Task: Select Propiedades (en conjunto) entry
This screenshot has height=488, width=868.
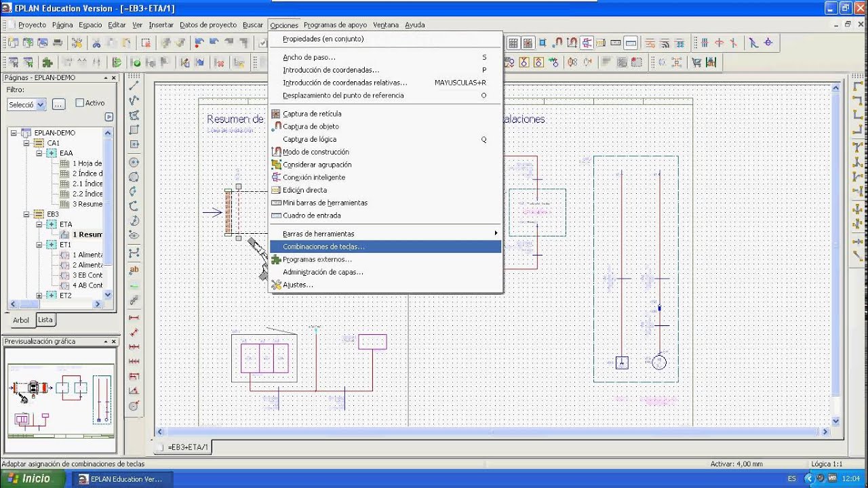Action: (386, 39)
